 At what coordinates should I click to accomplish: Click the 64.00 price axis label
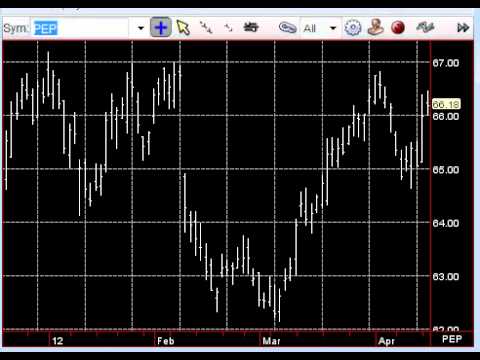tap(446, 223)
